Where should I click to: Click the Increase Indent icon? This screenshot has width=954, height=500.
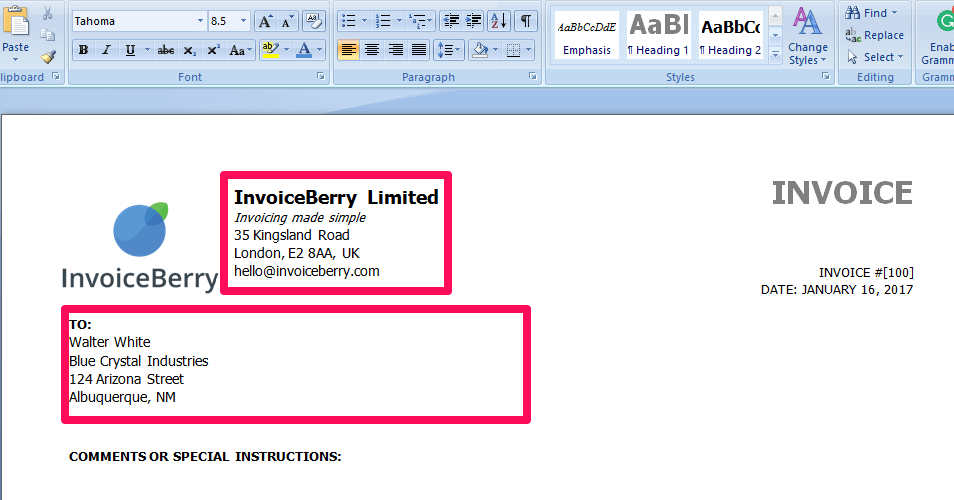click(474, 21)
